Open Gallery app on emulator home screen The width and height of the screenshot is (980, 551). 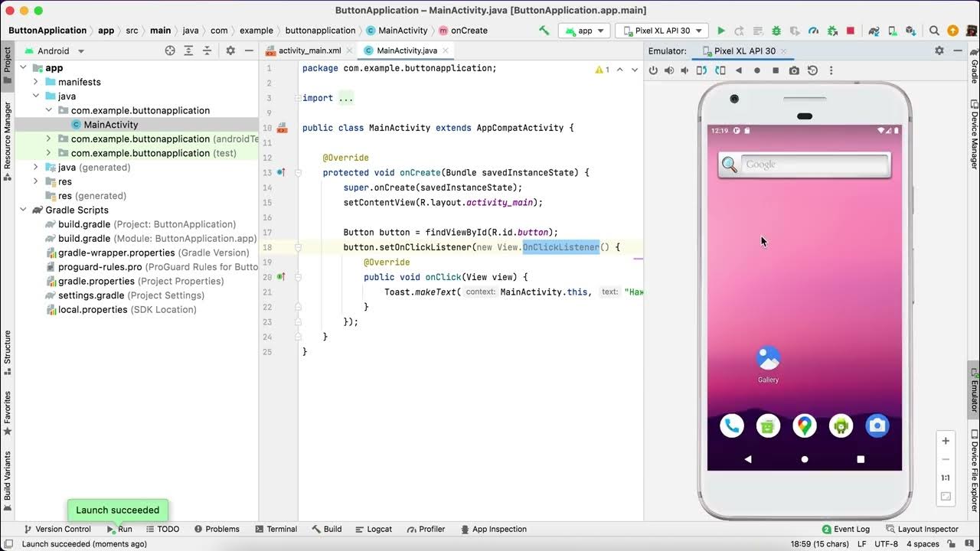[x=768, y=364]
